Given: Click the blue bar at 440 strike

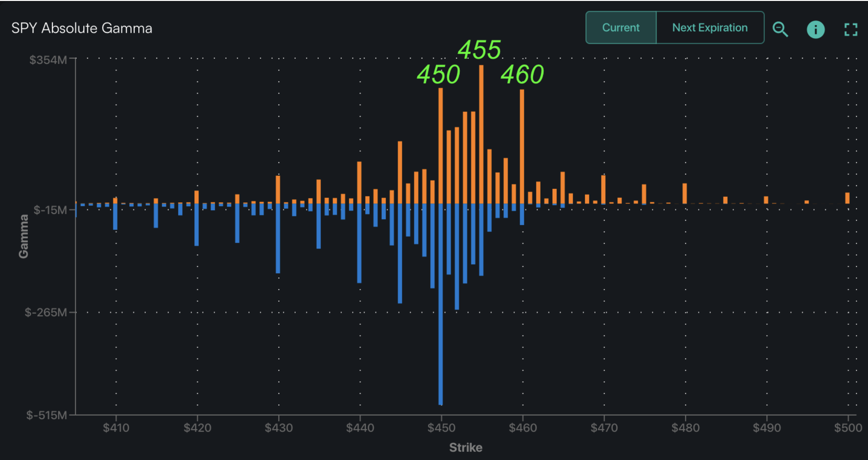Looking at the screenshot, I should (359, 243).
